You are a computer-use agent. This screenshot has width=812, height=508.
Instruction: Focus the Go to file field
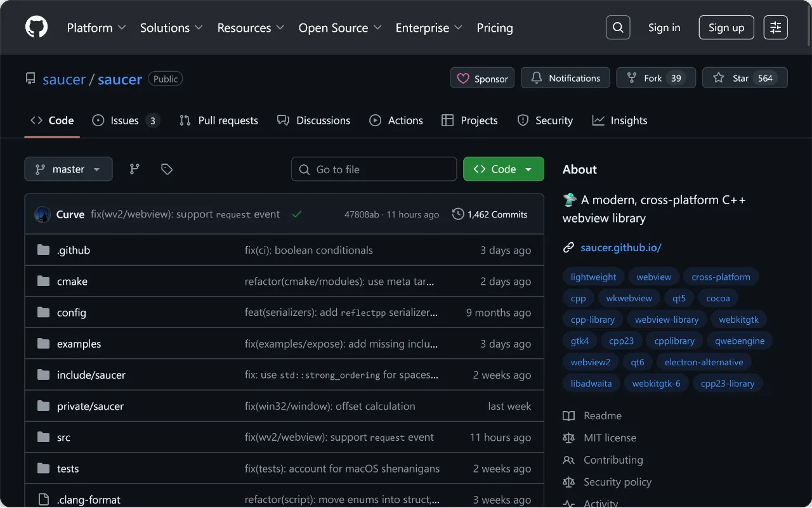click(374, 169)
